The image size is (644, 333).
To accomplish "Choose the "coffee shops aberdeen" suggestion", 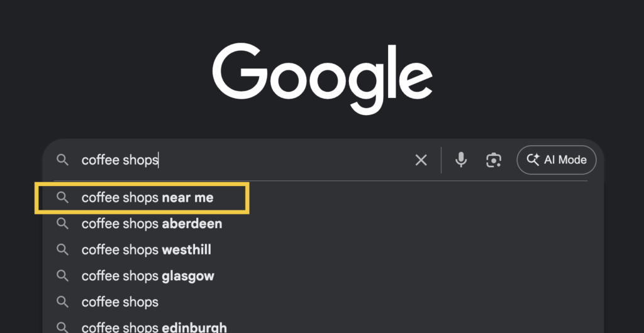I will tap(152, 224).
